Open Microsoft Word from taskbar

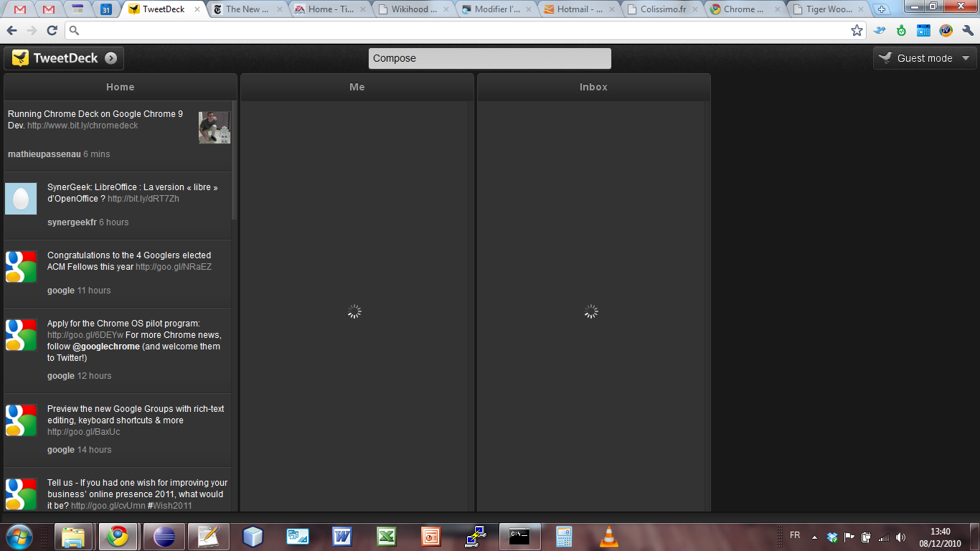coord(342,537)
